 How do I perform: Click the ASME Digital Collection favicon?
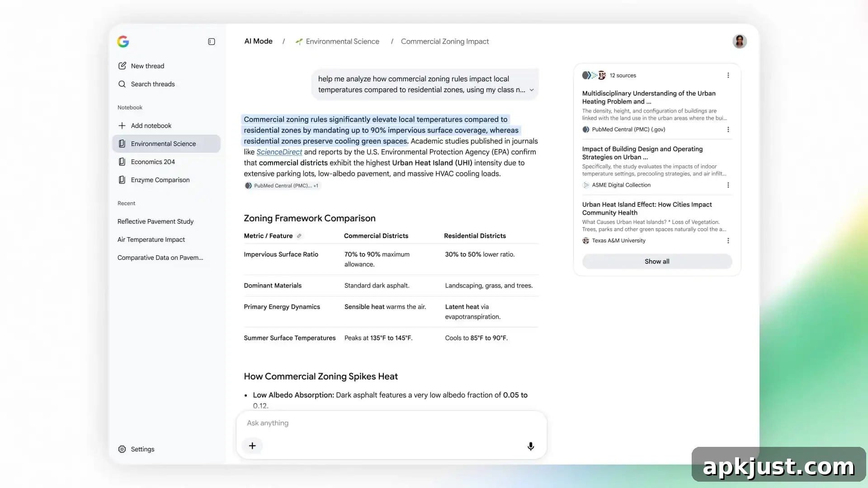tap(586, 185)
